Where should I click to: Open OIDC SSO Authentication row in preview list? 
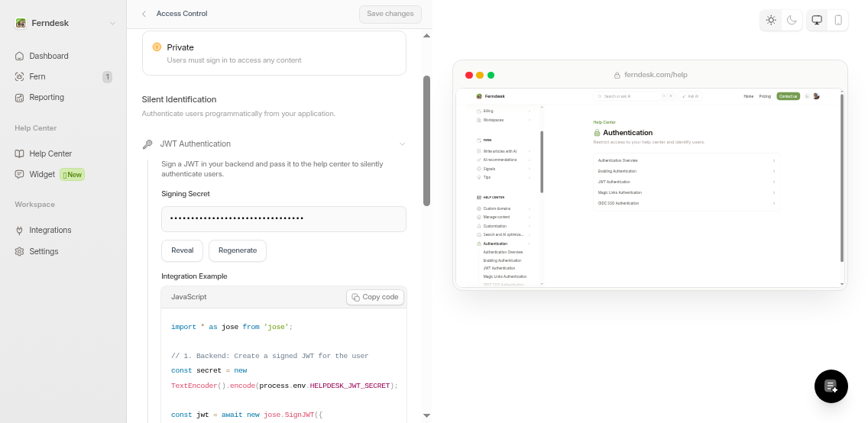point(686,203)
